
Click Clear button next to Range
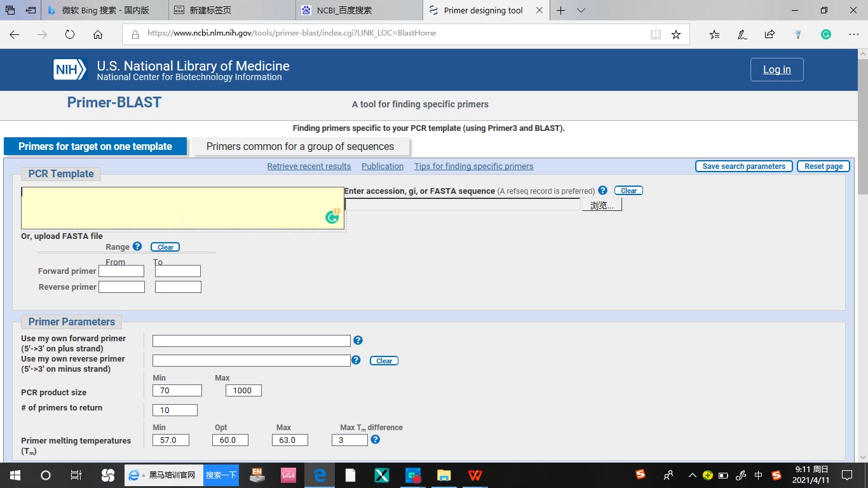point(165,247)
